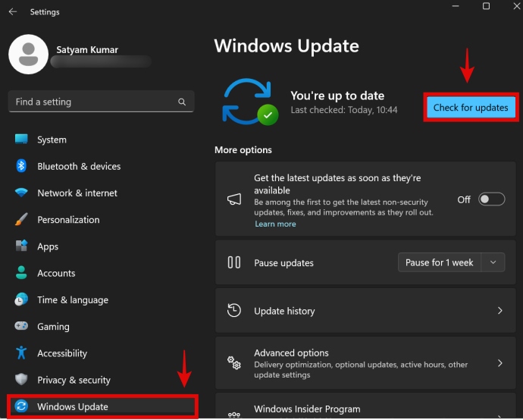This screenshot has width=523, height=420.
Task: Click the back arrow in Settings header
Action: 13,11
